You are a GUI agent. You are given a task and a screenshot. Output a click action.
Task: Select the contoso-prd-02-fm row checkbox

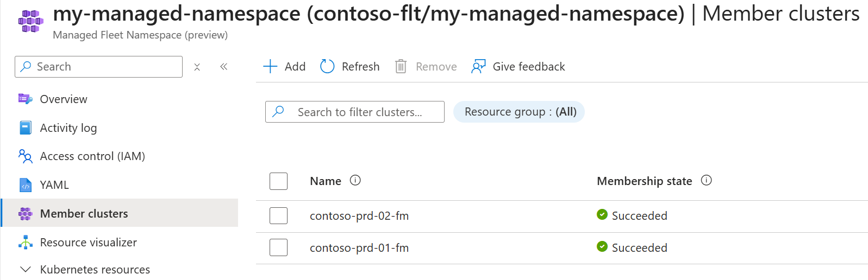coord(278,216)
